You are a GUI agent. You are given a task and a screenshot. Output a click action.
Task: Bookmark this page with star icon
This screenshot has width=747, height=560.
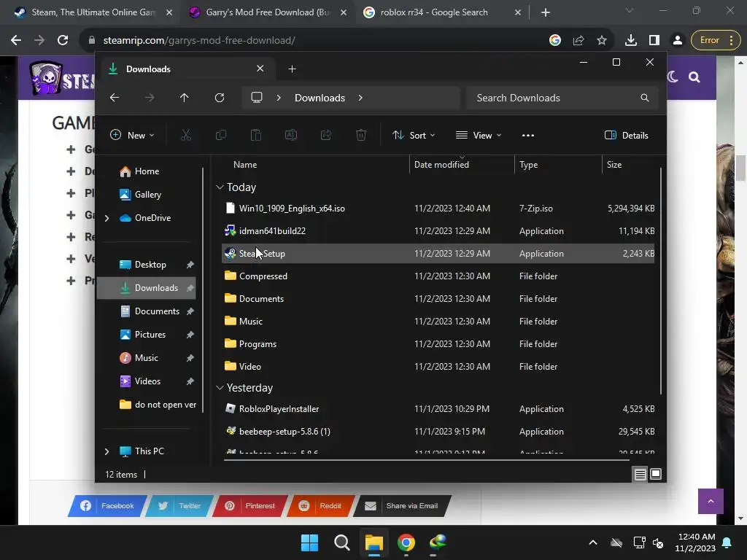pos(602,41)
